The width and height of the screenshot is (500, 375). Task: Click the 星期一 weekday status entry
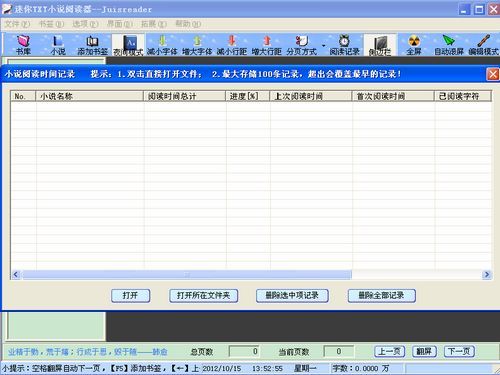click(305, 368)
